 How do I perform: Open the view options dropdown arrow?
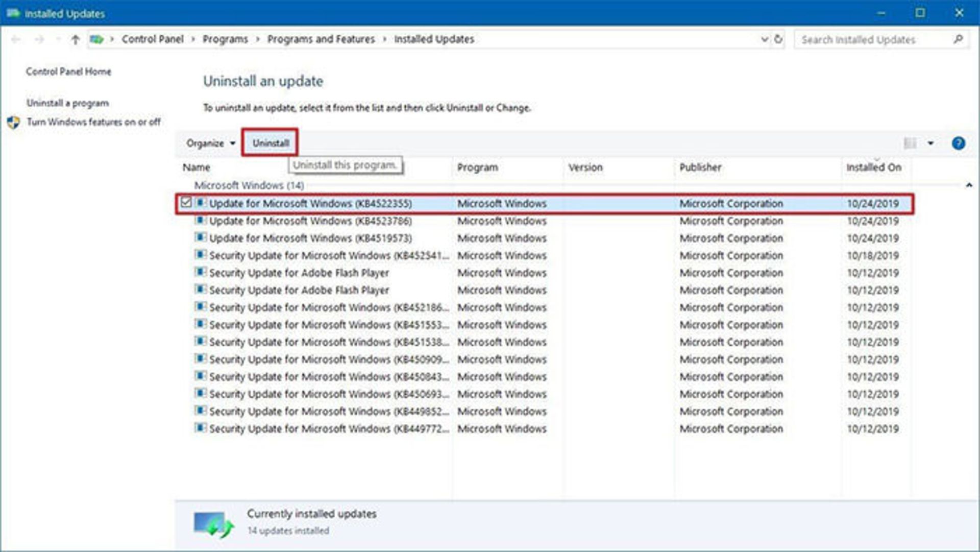(930, 143)
